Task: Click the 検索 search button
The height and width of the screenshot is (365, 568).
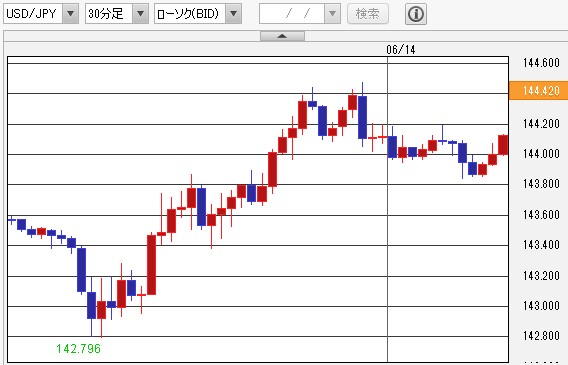Action: (x=368, y=14)
